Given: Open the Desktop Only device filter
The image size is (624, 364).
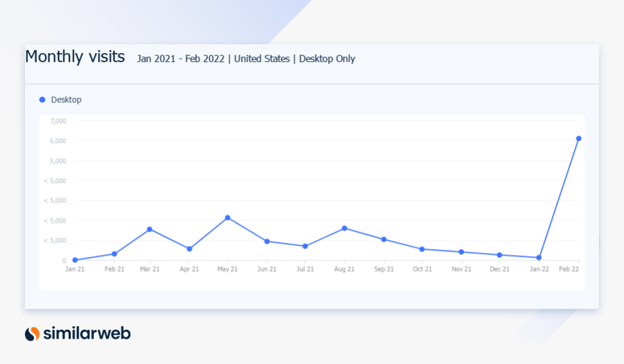Looking at the screenshot, I should pos(327,59).
